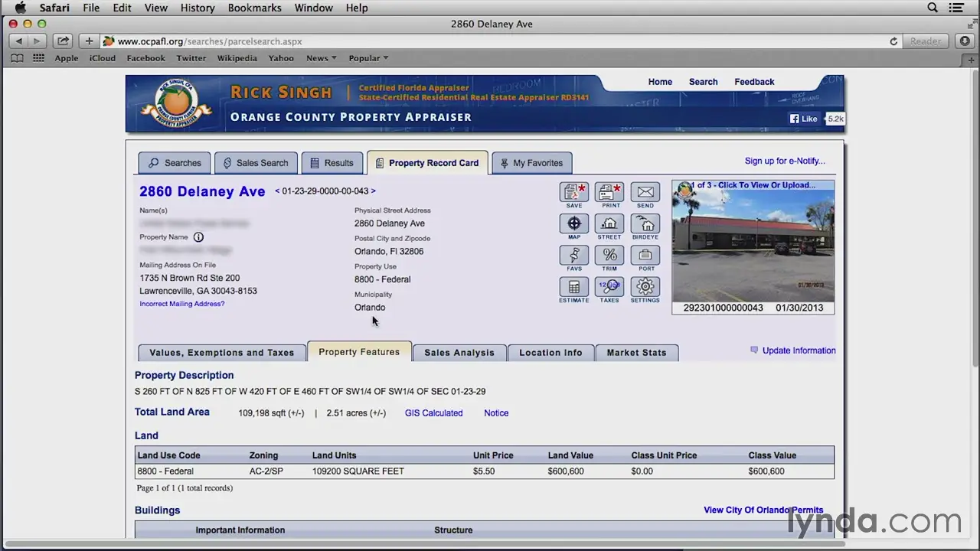Open Notification Center list icon
This screenshot has height=551, width=980.
click(x=956, y=8)
